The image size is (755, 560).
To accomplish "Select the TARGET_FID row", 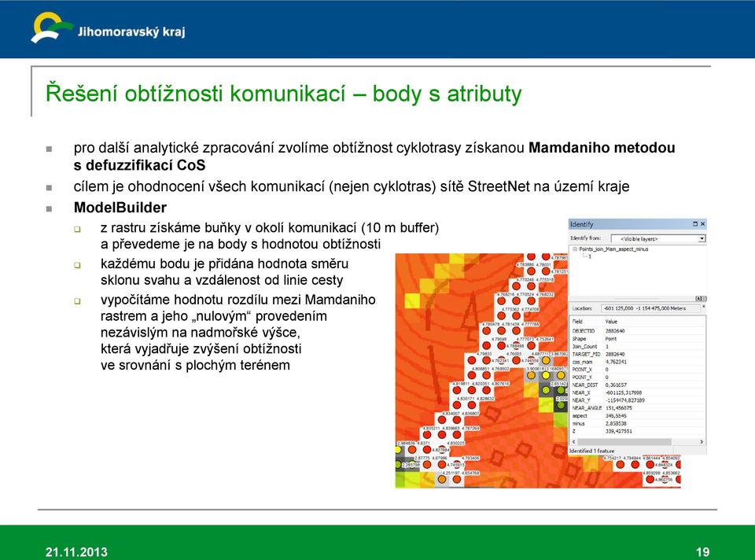I will coord(638,354).
